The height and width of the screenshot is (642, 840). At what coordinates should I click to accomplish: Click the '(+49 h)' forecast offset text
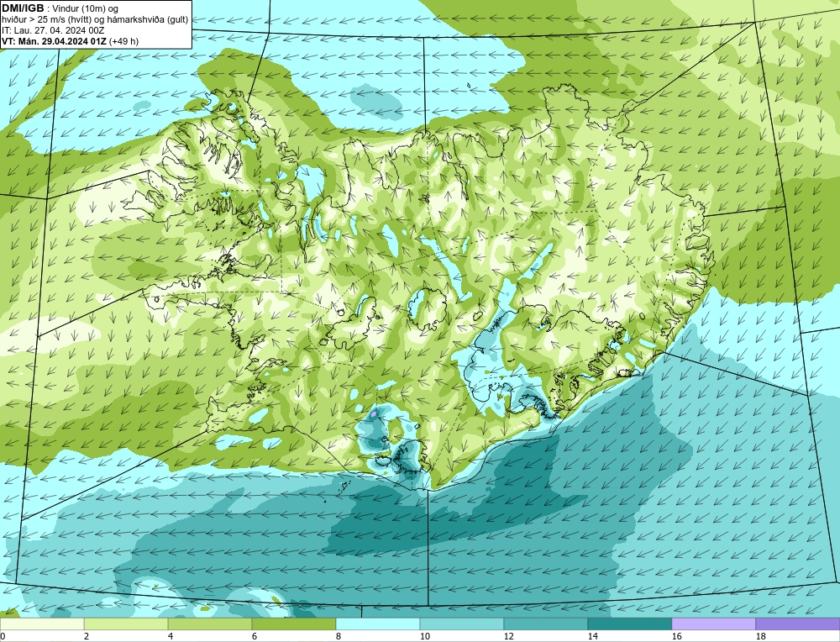point(123,41)
